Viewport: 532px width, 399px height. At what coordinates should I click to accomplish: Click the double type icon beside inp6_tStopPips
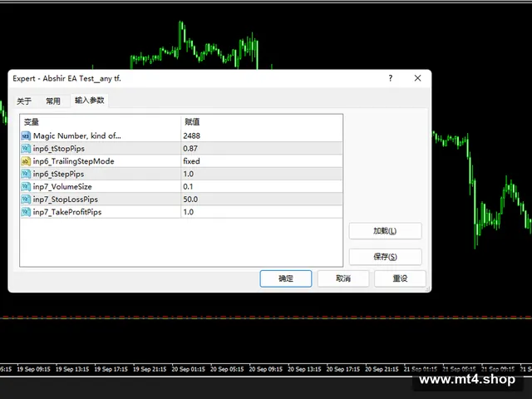click(26, 149)
